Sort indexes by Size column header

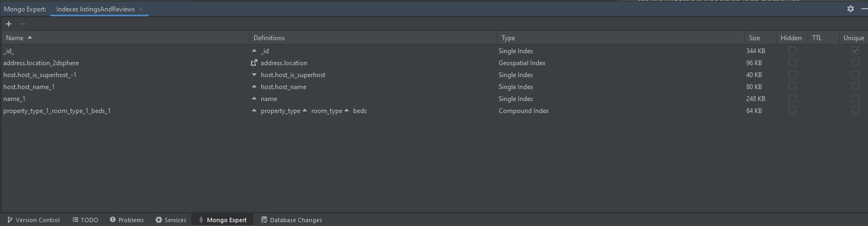[x=754, y=38]
